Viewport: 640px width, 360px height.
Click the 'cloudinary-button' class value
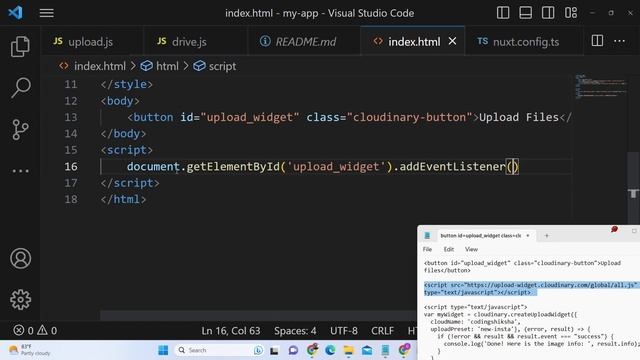[409, 118]
